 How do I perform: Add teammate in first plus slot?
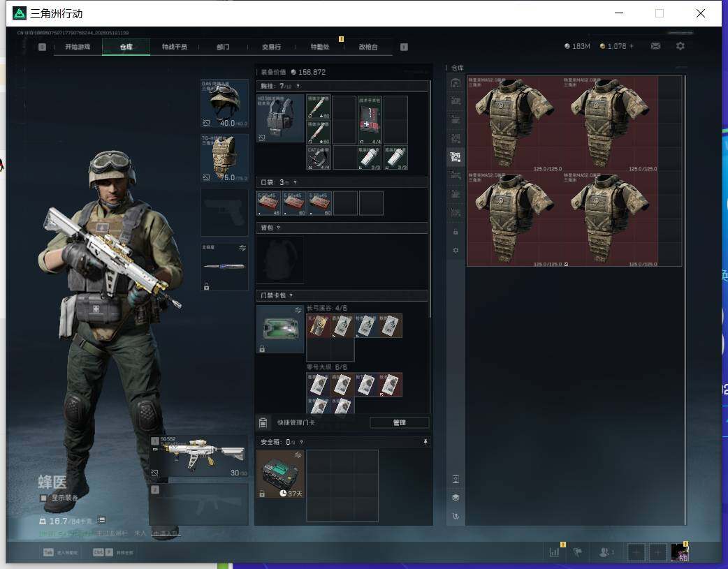click(636, 552)
